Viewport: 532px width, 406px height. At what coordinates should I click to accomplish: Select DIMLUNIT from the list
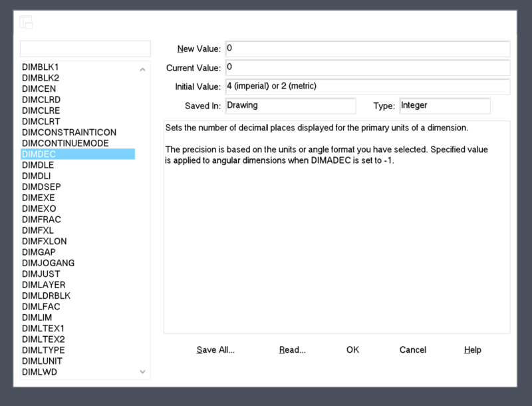(x=43, y=361)
